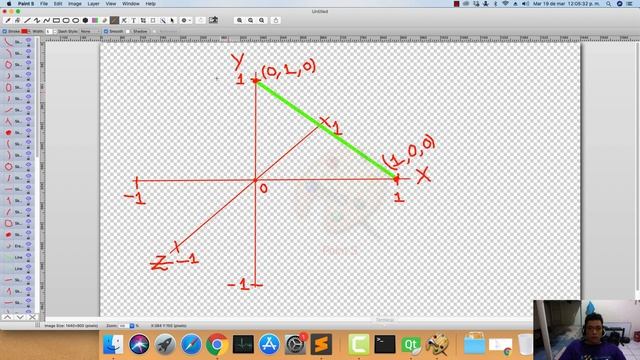Screen dimensions: 640x360
Task: Open the red stroke color swatch
Action: [x=25, y=31]
